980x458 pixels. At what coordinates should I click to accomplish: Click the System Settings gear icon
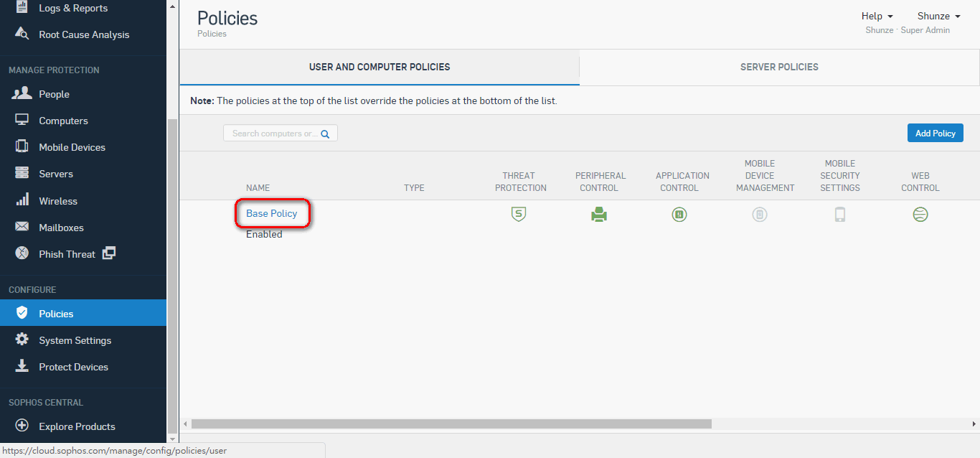click(22, 340)
